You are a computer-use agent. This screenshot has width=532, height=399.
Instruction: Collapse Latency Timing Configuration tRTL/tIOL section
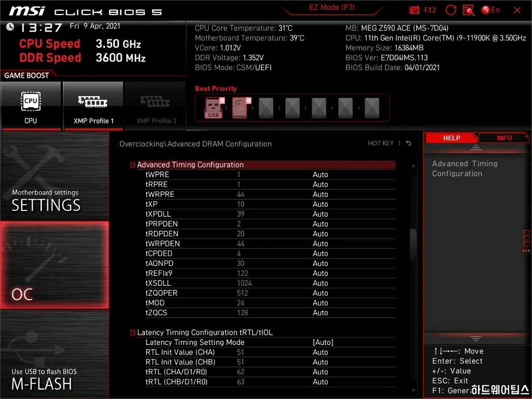(x=132, y=333)
